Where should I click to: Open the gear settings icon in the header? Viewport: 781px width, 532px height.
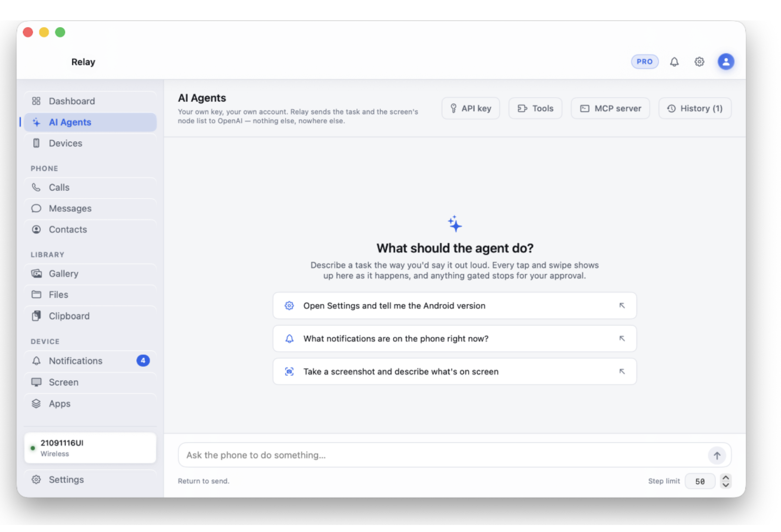pyautogui.click(x=699, y=62)
